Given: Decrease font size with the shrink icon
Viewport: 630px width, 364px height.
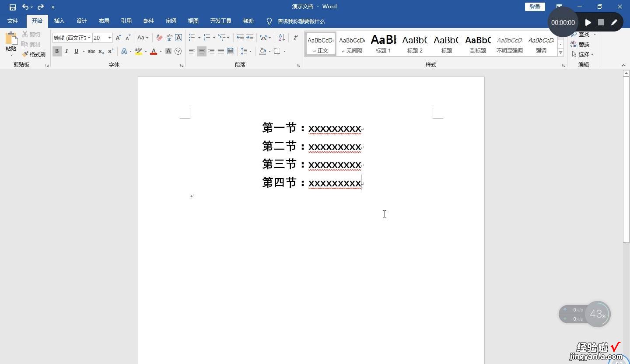Looking at the screenshot, I should tap(128, 38).
